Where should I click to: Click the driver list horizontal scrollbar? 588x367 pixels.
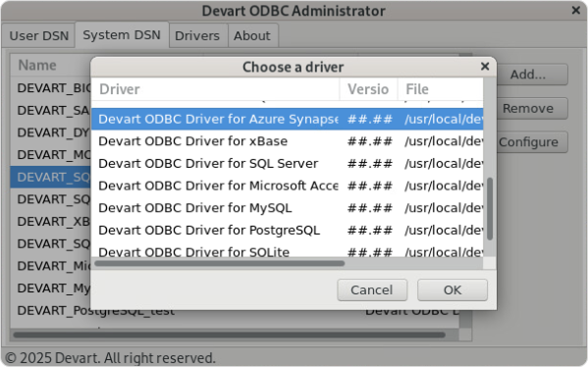pos(220,264)
